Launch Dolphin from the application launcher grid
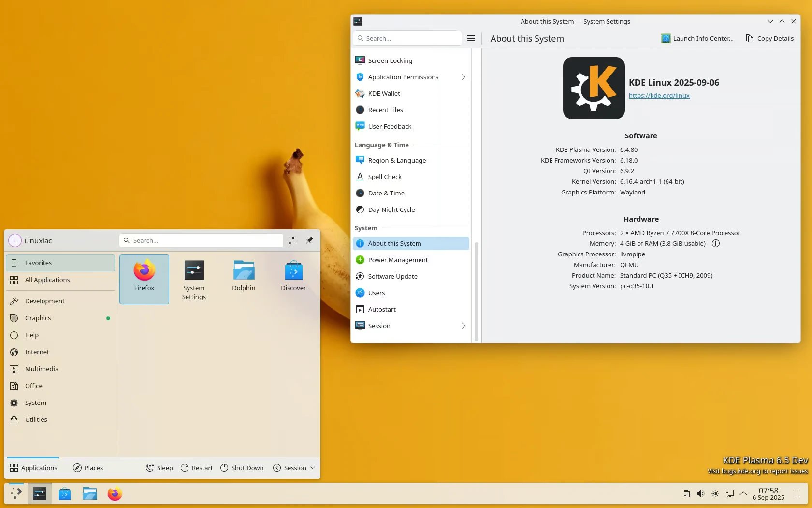Image resolution: width=812 pixels, height=508 pixels. click(244, 276)
